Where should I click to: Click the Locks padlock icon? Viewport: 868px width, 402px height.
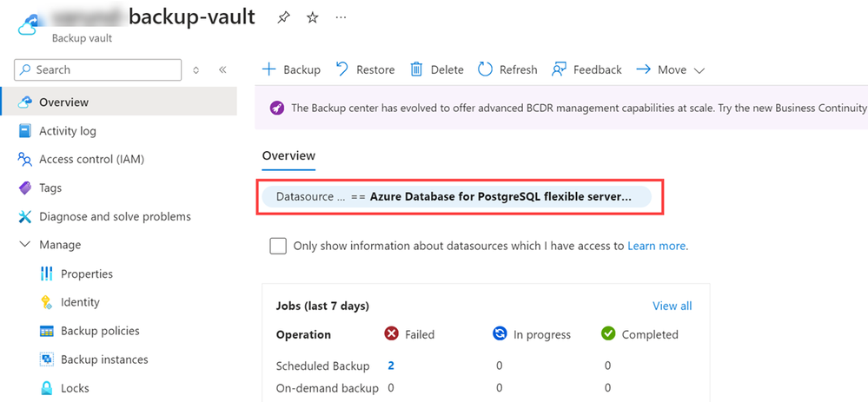[47, 388]
